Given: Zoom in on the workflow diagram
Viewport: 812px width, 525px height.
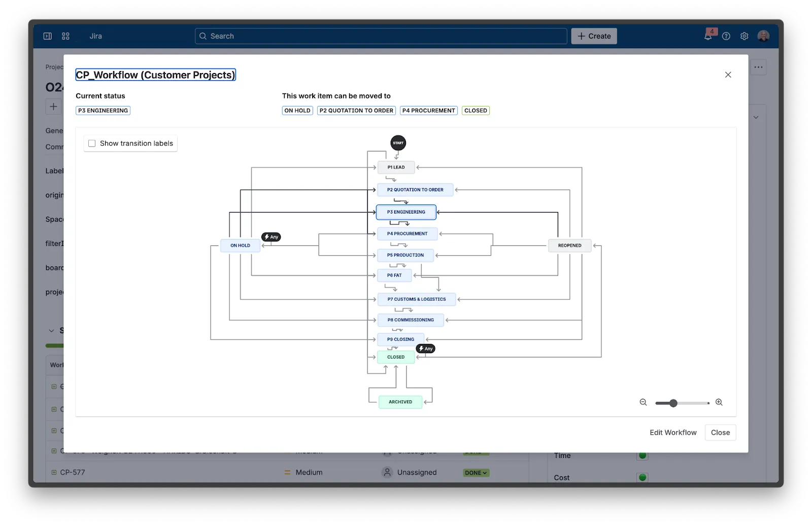Looking at the screenshot, I should 719,402.
